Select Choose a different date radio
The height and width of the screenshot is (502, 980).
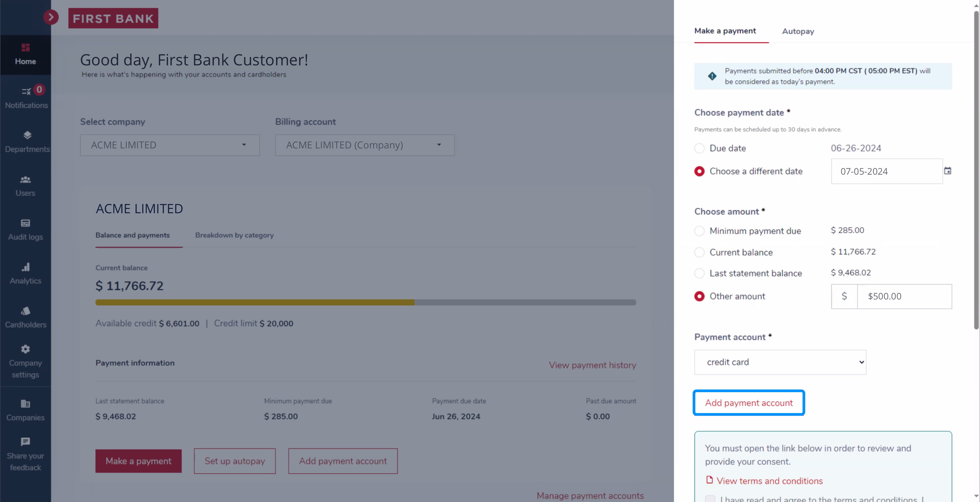click(699, 171)
